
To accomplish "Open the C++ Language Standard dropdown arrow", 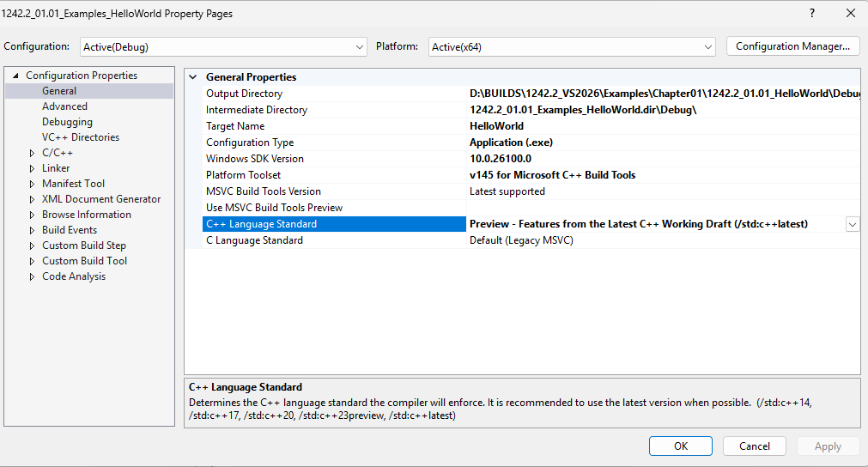I will (x=852, y=224).
